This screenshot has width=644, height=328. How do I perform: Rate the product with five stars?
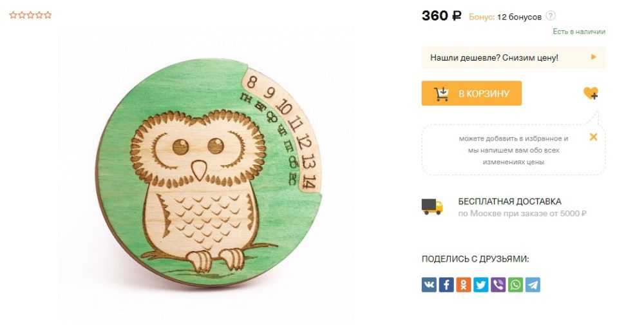[x=48, y=15]
